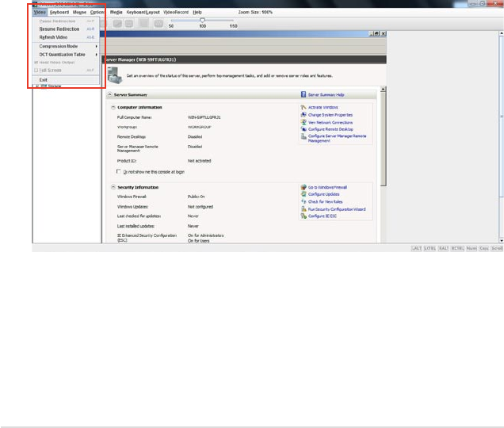Toggle the RCTRL status bar key
This screenshot has width=504, height=428.
pyautogui.click(x=457, y=248)
